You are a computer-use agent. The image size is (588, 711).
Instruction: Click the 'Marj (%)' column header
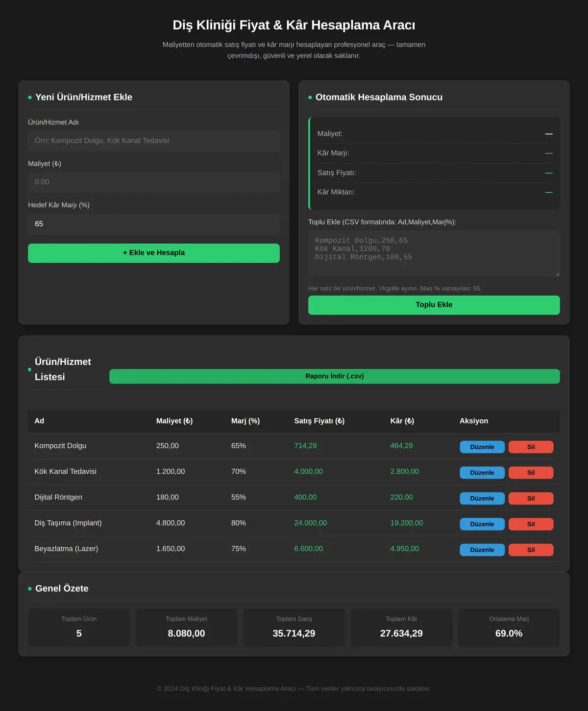point(245,421)
